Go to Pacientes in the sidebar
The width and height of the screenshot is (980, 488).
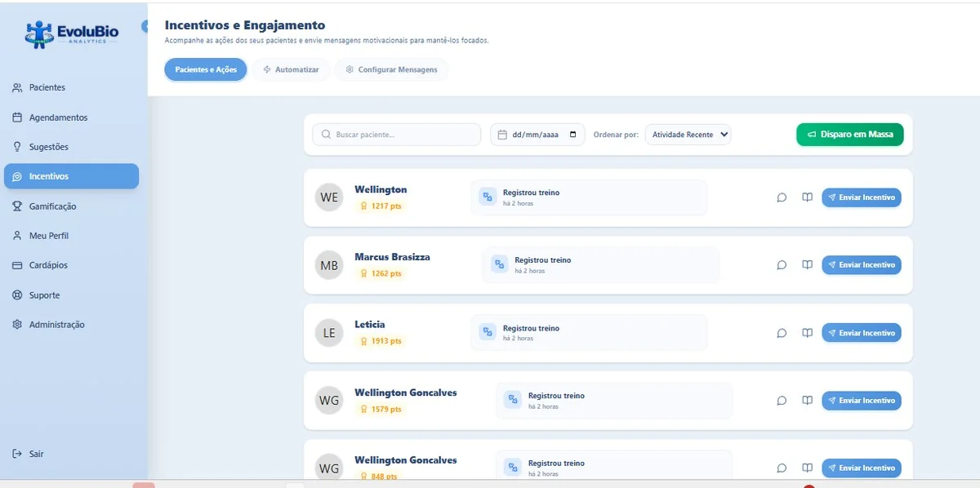click(71, 87)
